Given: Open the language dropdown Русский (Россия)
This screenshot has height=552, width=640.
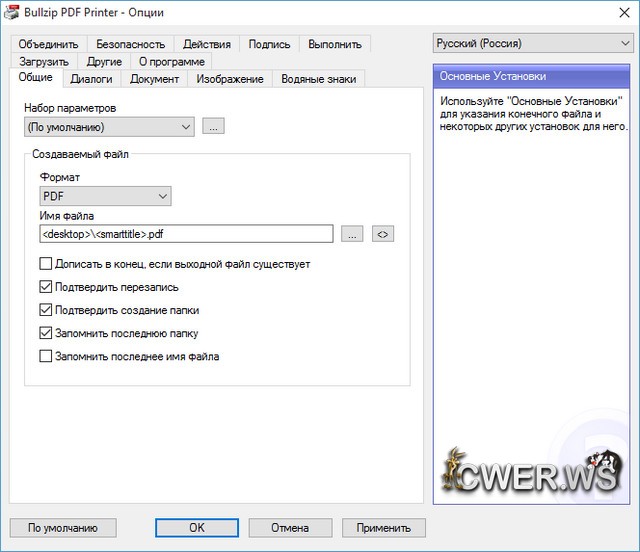Looking at the screenshot, I should click(533, 43).
